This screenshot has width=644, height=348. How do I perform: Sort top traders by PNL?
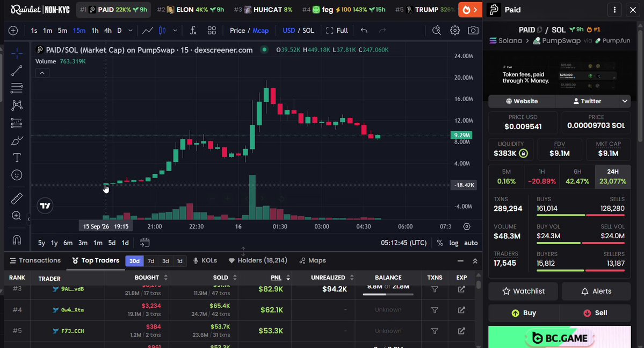(279, 278)
